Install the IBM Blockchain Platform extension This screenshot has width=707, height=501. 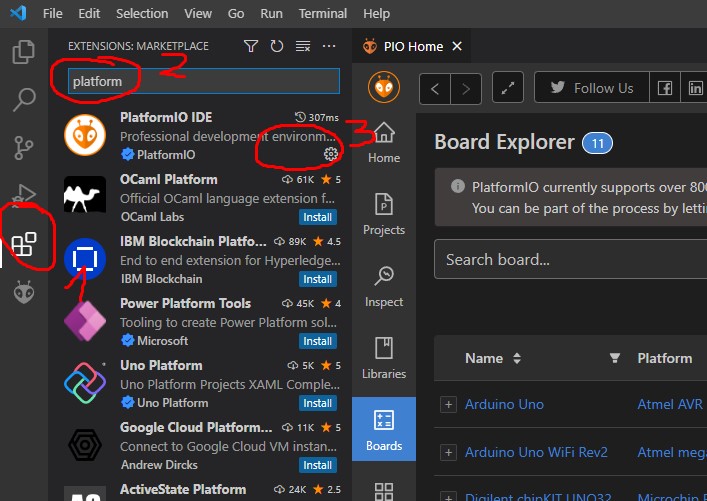(317, 279)
